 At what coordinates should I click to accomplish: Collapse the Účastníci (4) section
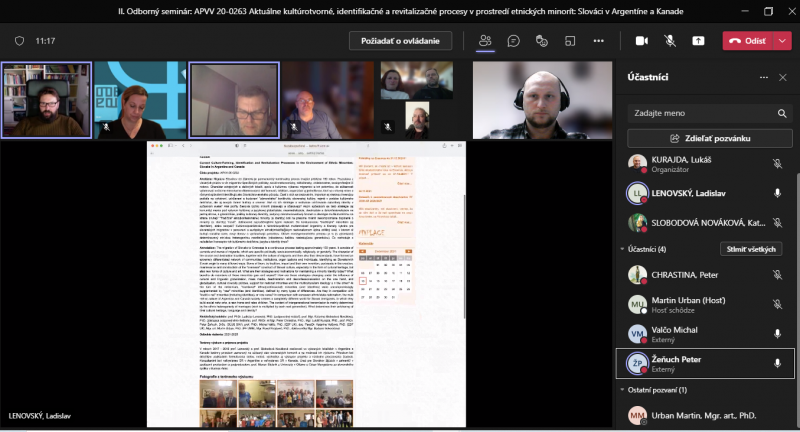point(622,249)
